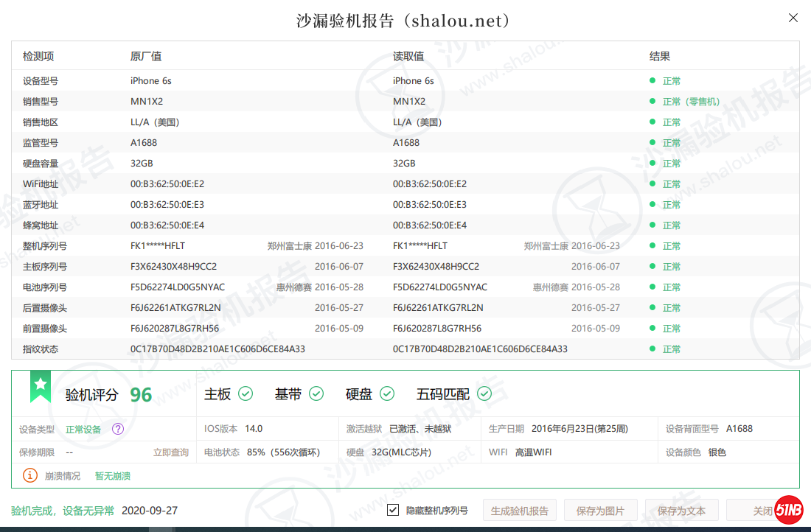
Task: Click the 验机评分 score 96
Action: pyautogui.click(x=141, y=395)
